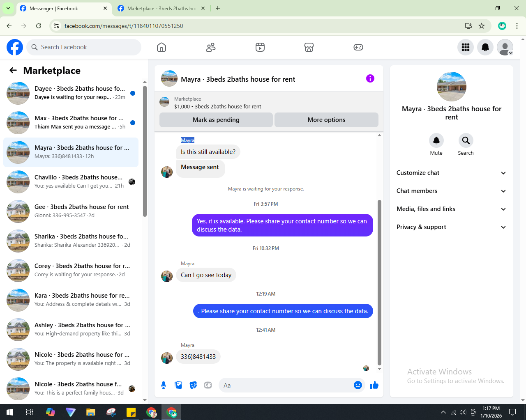Bookmark this page with the star icon
The width and height of the screenshot is (526, 420).
[482, 26]
